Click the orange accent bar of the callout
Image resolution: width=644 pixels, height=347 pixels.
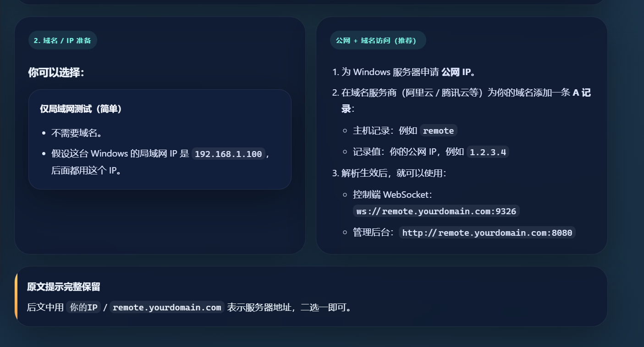tap(17, 296)
